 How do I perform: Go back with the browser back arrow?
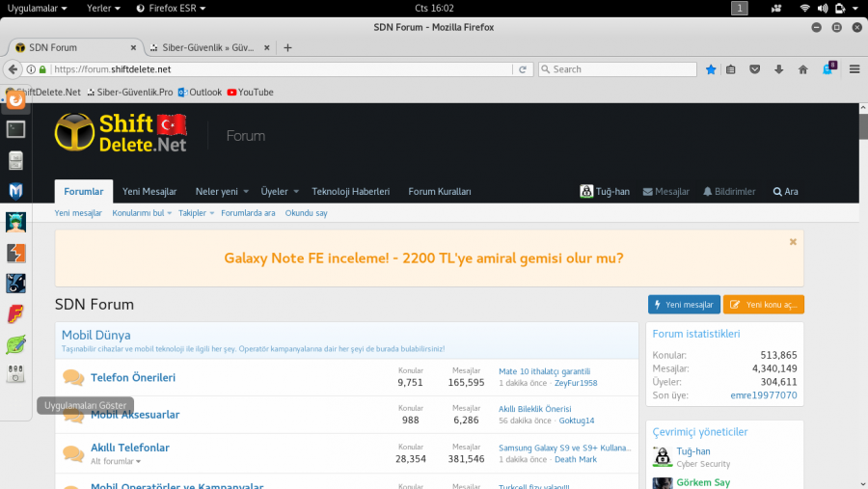13,69
